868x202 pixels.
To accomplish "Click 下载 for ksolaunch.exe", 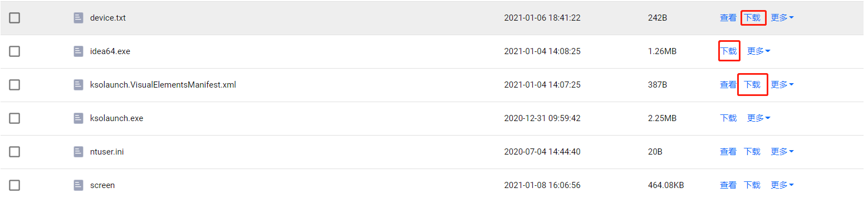I will click(728, 118).
